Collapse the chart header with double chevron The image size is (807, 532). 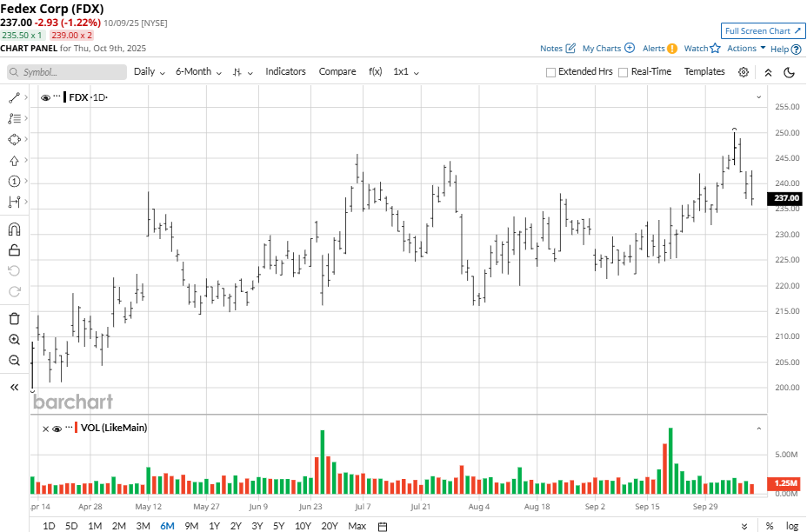pos(768,72)
